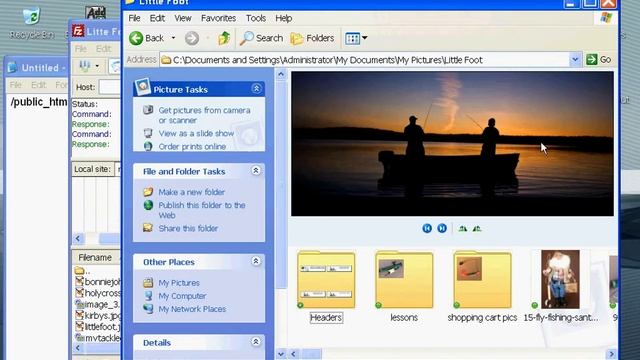Open the Back history dropdown arrow
The width and height of the screenshot is (640, 360).
coord(173,38)
